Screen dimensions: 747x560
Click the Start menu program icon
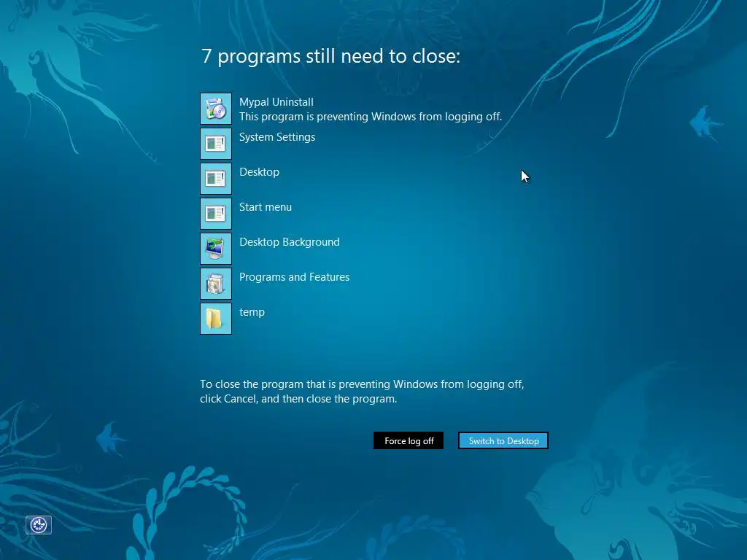(216, 214)
